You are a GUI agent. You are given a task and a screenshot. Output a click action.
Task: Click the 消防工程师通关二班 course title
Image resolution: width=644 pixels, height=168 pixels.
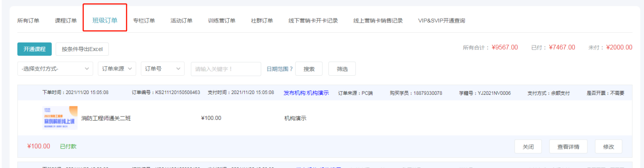point(106,118)
